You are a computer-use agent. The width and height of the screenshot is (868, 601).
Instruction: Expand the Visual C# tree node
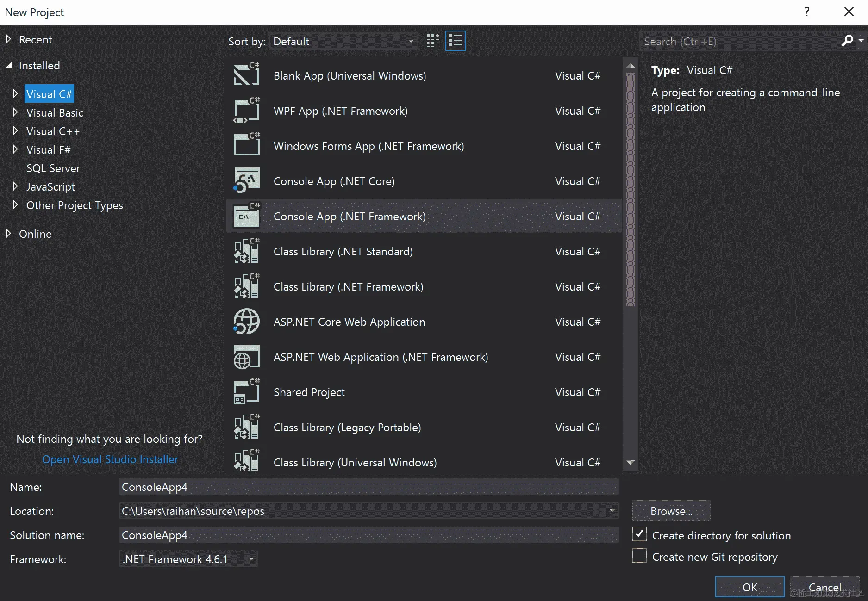coord(15,94)
